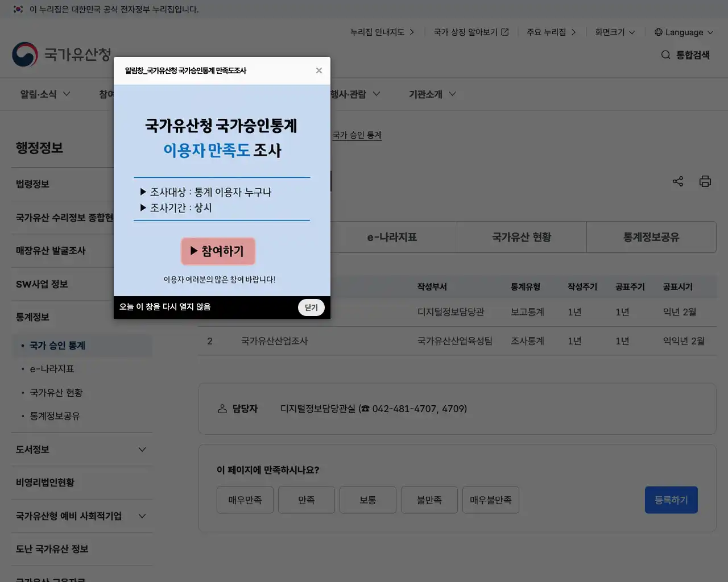Choose 만족 satisfaction option
The height and width of the screenshot is (582, 728).
[x=307, y=500]
